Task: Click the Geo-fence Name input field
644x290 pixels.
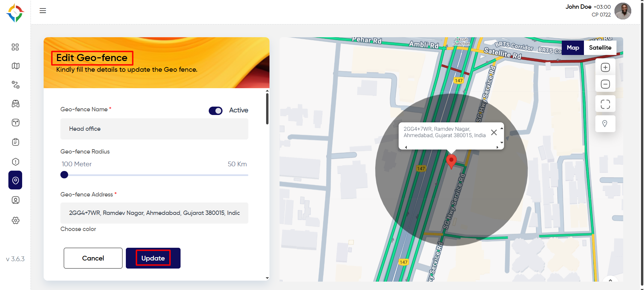Action: pos(154,129)
